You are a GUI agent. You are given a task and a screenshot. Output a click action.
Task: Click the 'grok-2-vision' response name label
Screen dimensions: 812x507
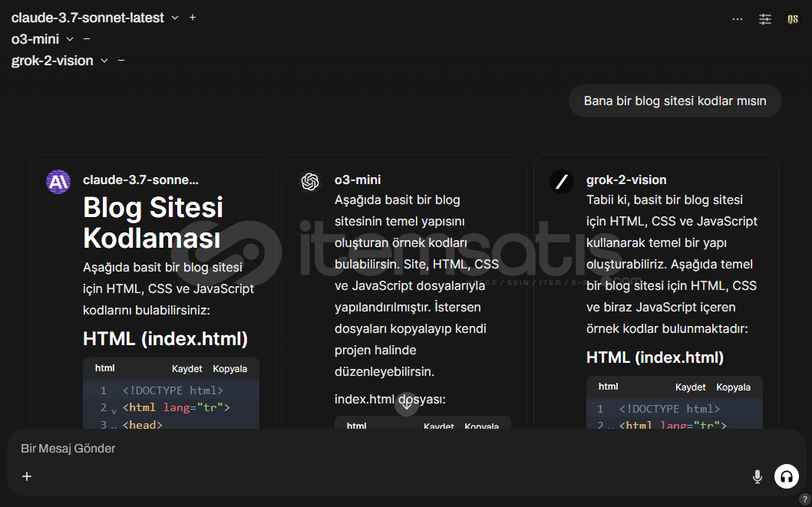click(626, 180)
